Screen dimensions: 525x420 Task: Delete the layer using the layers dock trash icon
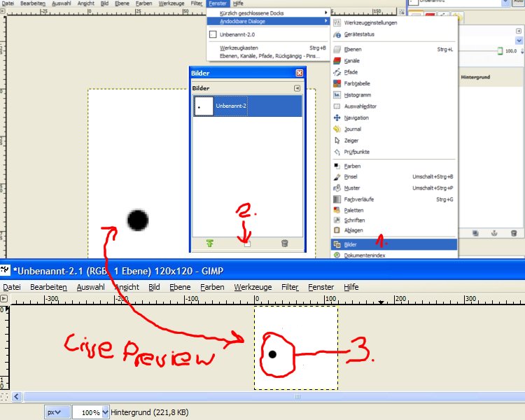(x=514, y=233)
